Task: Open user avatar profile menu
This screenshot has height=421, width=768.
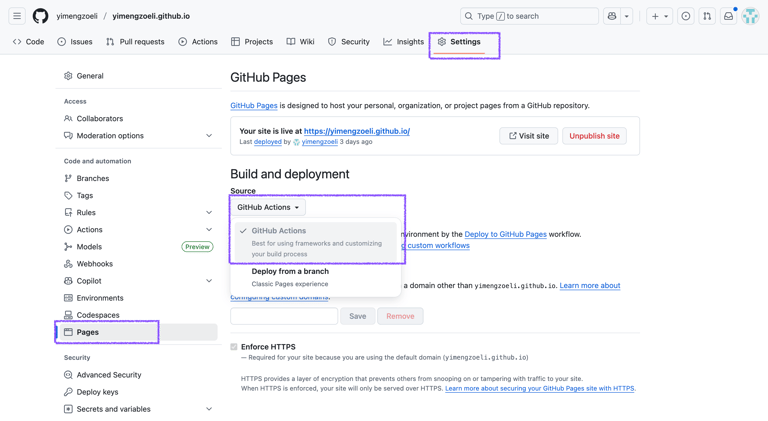Action: click(751, 16)
